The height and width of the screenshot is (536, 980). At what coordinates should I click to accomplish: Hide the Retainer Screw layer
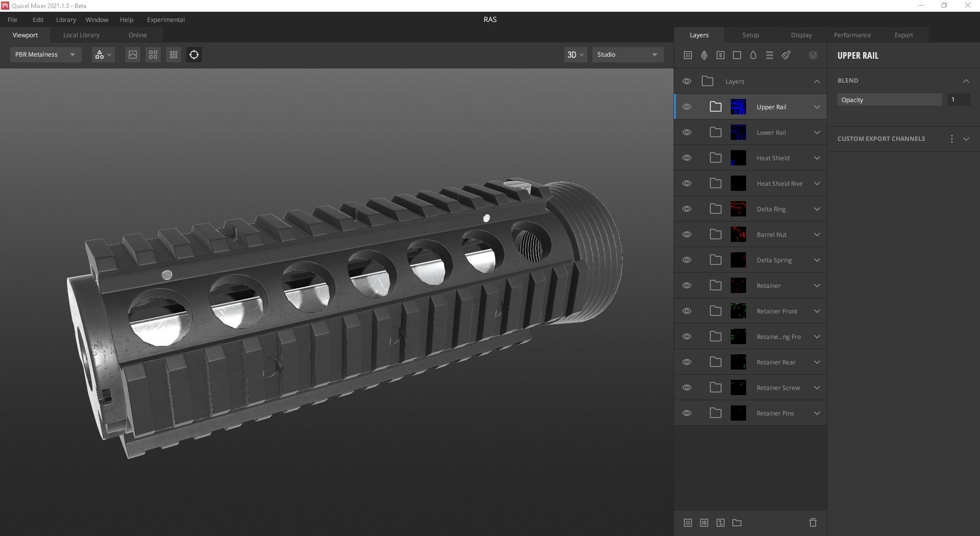tap(686, 387)
